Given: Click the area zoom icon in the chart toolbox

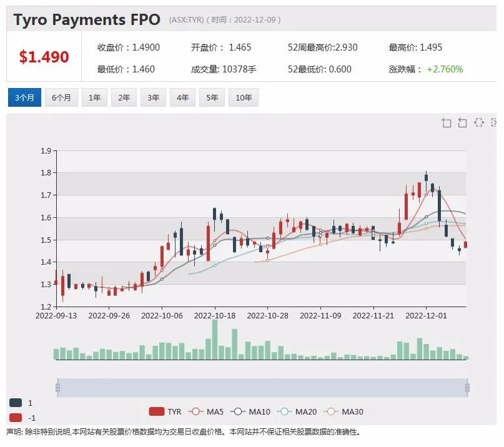Looking at the screenshot, I should pos(447,122).
